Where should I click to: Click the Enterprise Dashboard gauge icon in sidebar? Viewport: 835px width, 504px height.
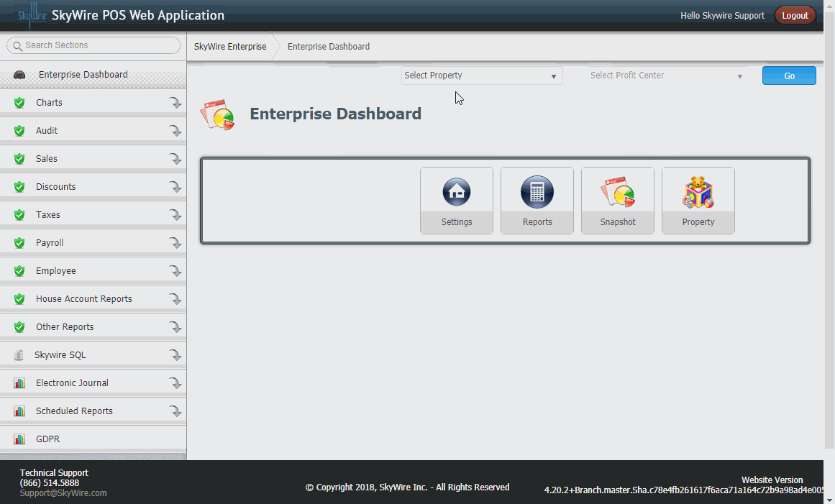click(x=19, y=75)
